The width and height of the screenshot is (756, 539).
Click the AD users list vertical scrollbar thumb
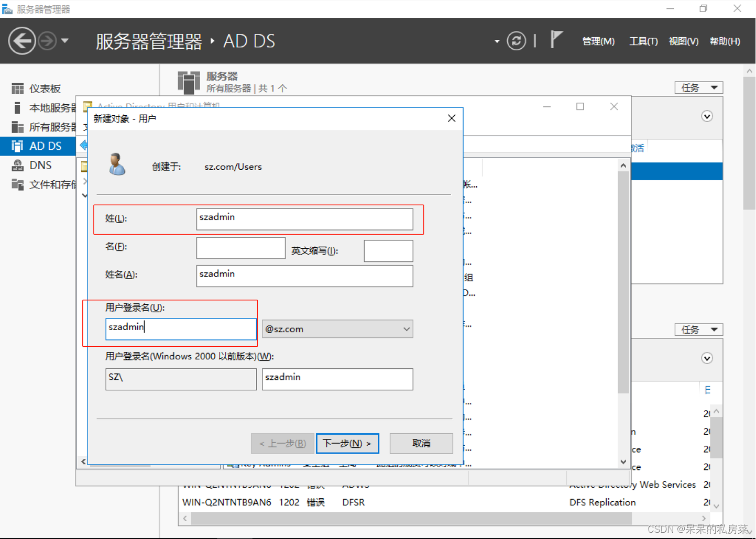pyautogui.click(x=623, y=282)
